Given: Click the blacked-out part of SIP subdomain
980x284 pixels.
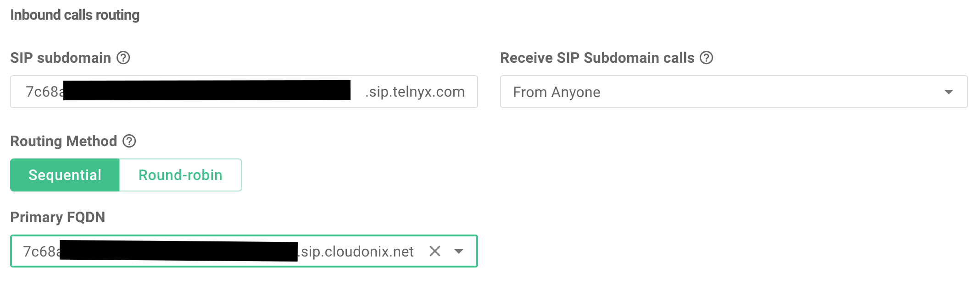Looking at the screenshot, I should click(206, 90).
